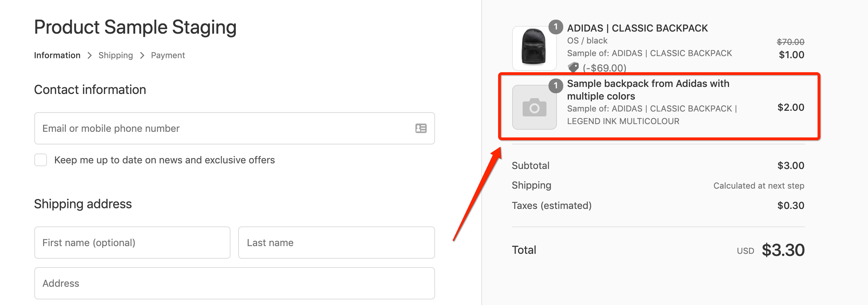Click the Taxes (estimated) label
The height and width of the screenshot is (305, 868).
(x=552, y=205)
